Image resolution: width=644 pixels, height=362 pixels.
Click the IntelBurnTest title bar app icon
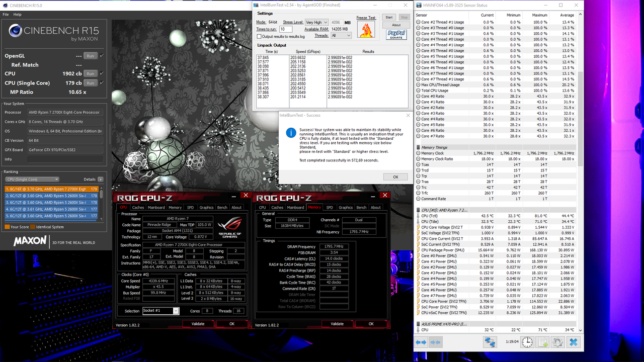coord(257,5)
